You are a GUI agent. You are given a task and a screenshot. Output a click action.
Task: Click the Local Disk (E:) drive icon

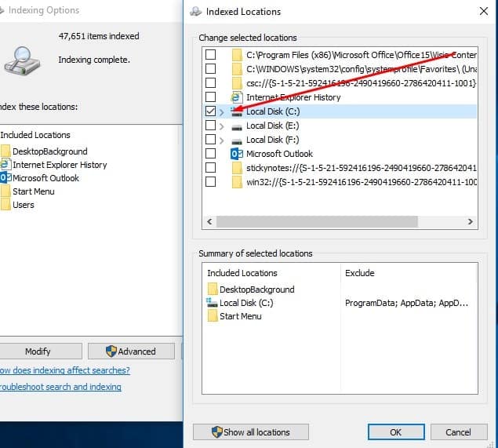coord(237,126)
